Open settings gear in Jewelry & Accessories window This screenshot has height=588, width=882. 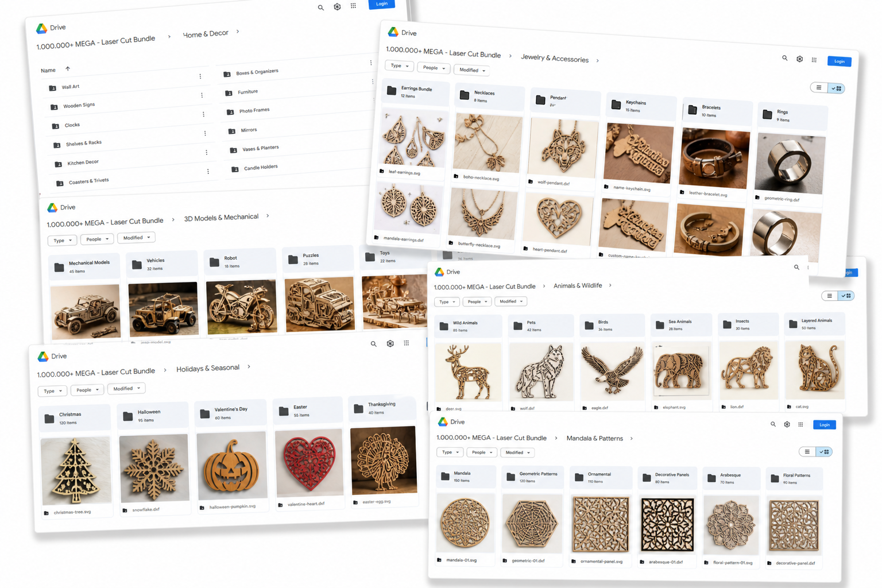pos(799,59)
